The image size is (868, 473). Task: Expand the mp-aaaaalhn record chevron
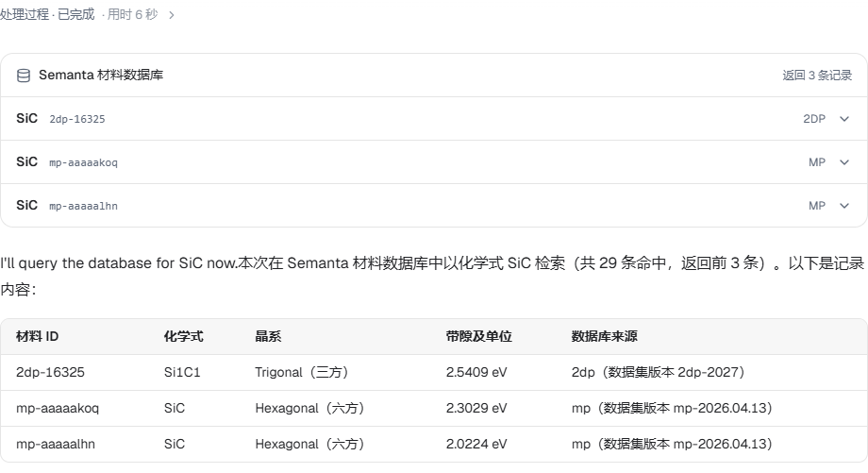844,206
